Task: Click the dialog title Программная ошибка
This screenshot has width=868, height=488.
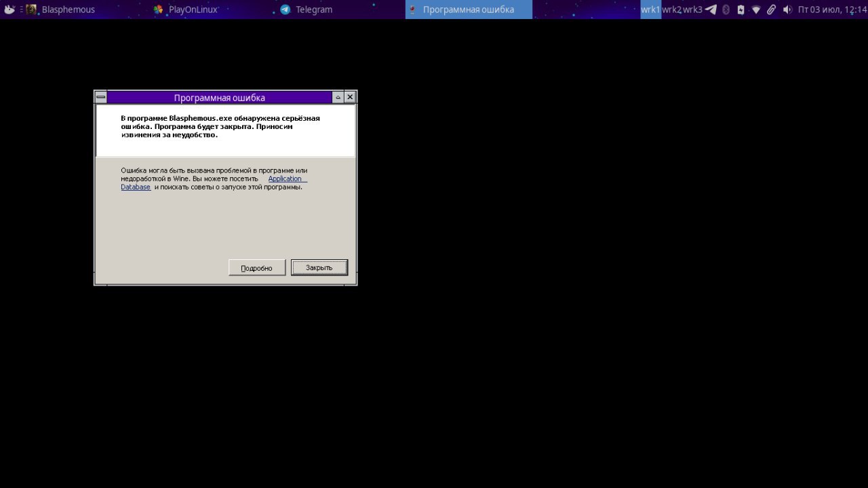Action: (219, 98)
